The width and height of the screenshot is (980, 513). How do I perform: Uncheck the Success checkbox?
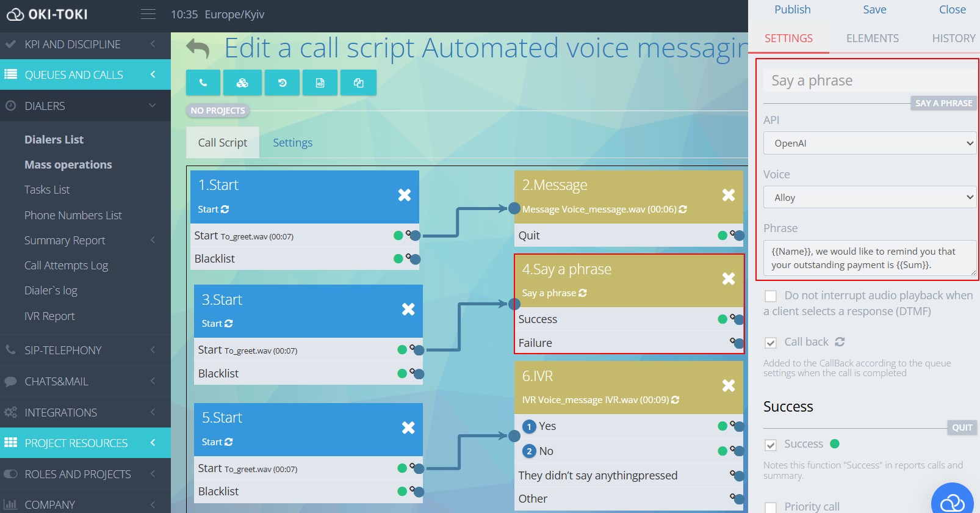tap(771, 445)
